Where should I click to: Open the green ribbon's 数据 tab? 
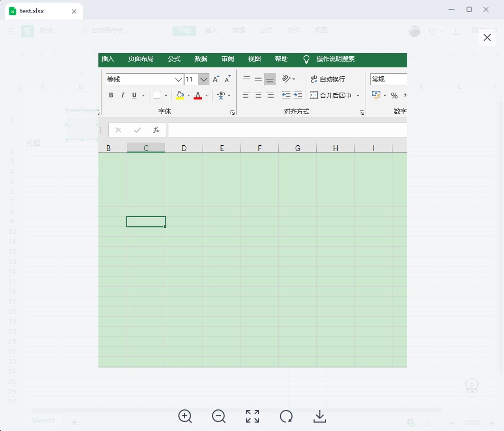tap(201, 59)
